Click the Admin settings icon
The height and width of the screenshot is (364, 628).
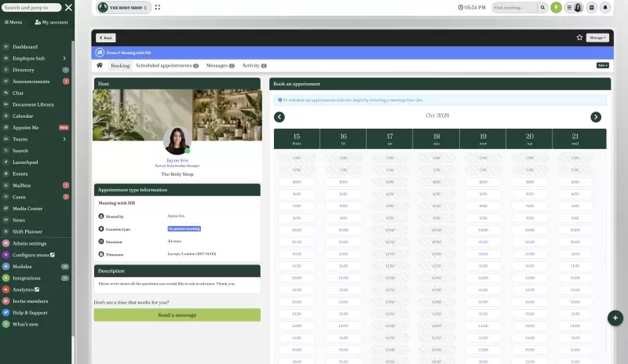point(6,243)
